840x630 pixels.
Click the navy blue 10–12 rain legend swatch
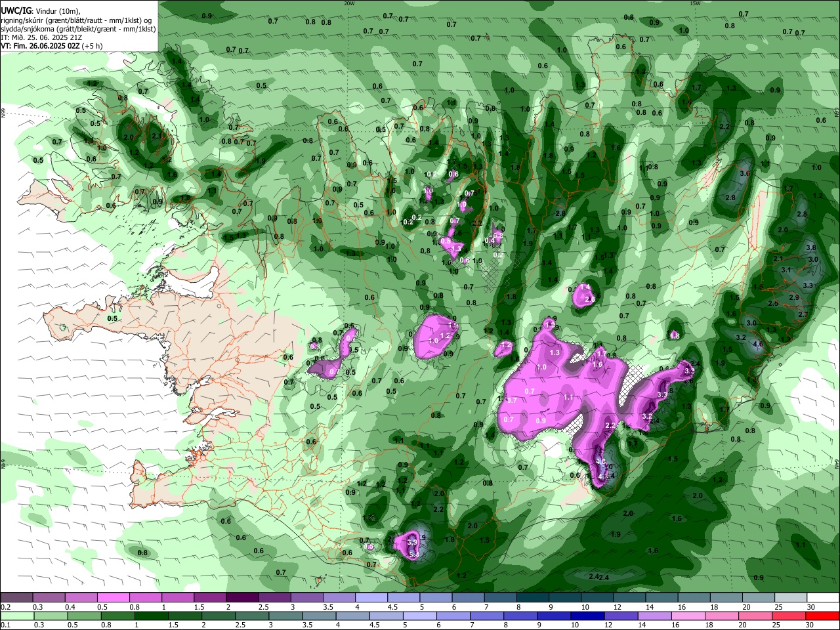coord(586,616)
